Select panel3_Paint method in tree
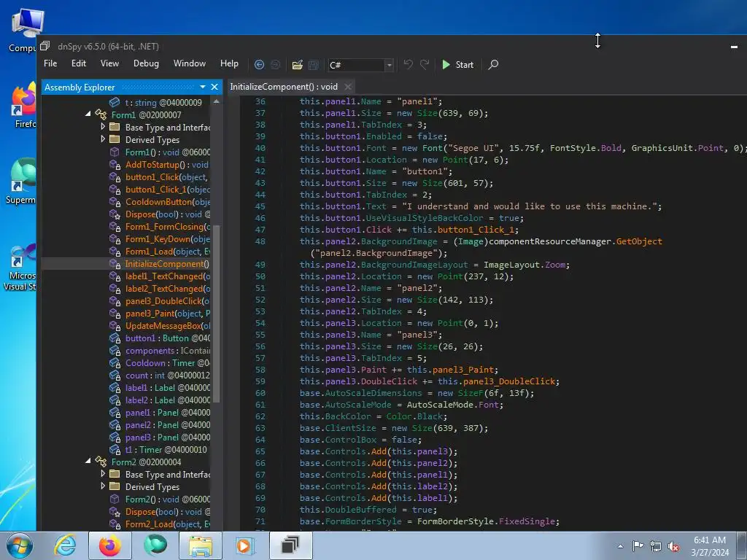The width and height of the screenshot is (747, 560). point(167,314)
